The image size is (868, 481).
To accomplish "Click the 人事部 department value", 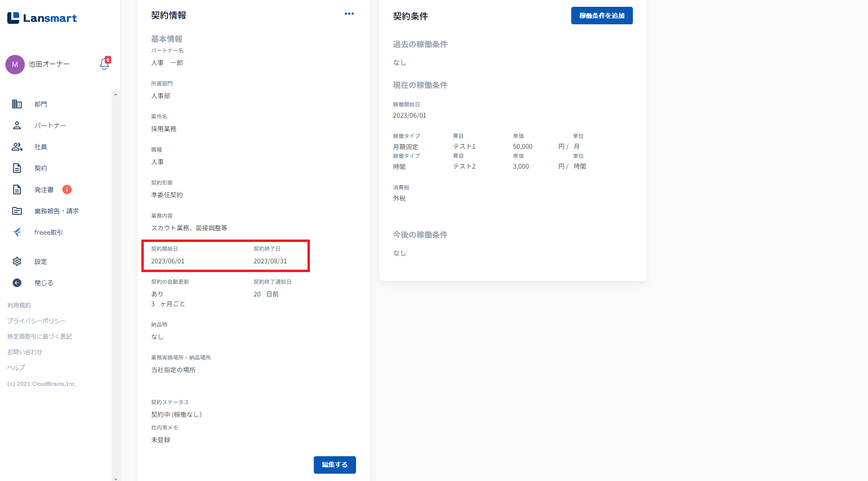I will [x=161, y=96].
